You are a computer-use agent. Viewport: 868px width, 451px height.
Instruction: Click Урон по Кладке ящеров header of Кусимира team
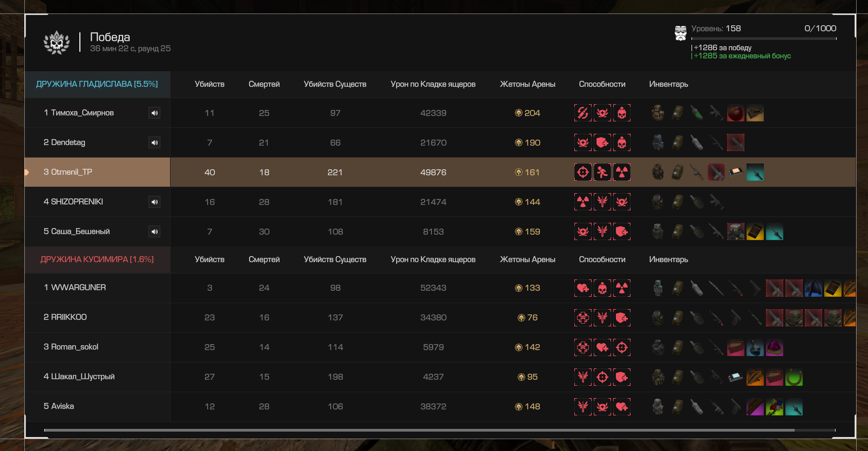433,259
